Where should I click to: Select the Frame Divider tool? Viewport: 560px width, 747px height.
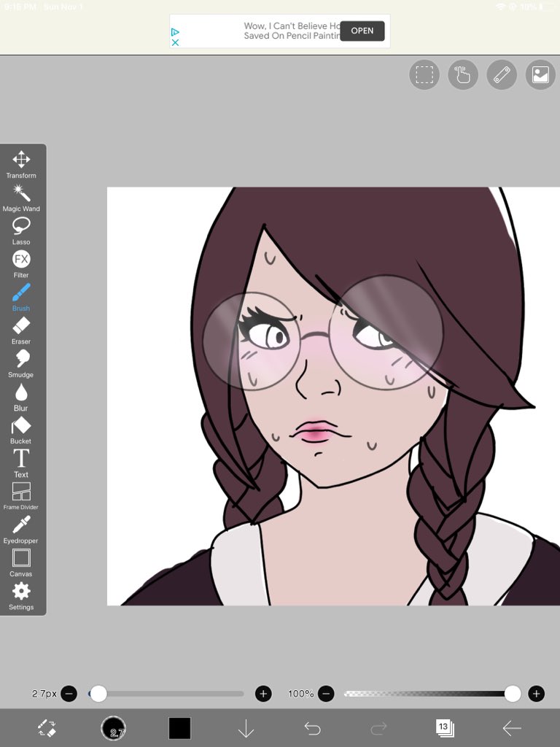(x=21, y=496)
